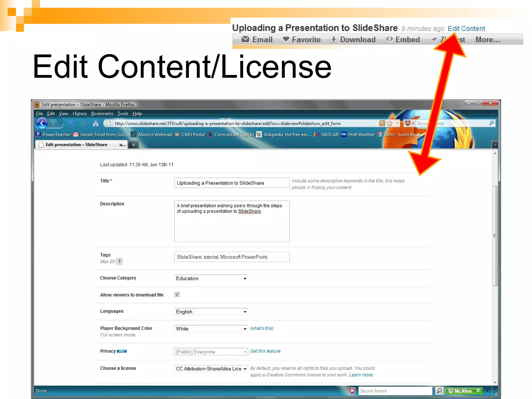Viewport: 532px width, 399px height.
Task: Open the Choose a license dropdown
Action: pos(211,369)
